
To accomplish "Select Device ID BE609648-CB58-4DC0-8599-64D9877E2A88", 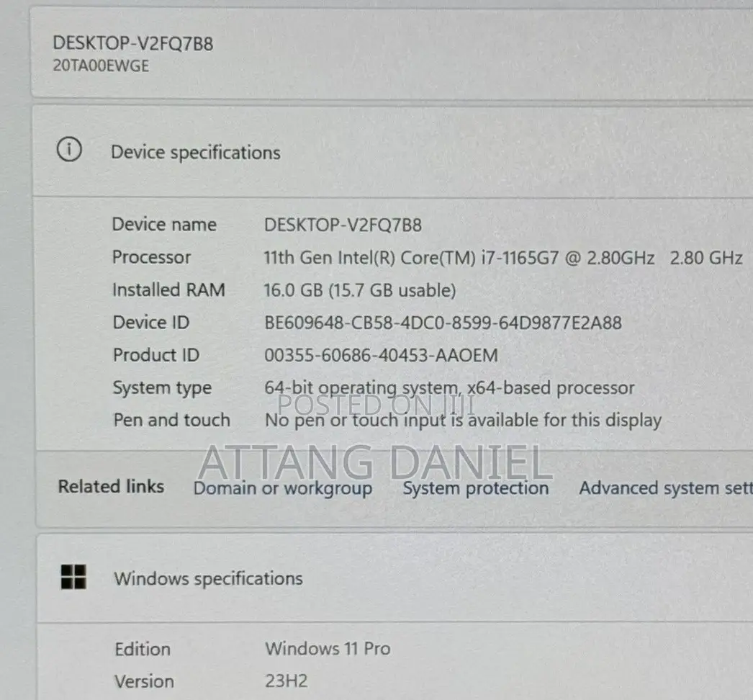I will pyautogui.click(x=443, y=323).
